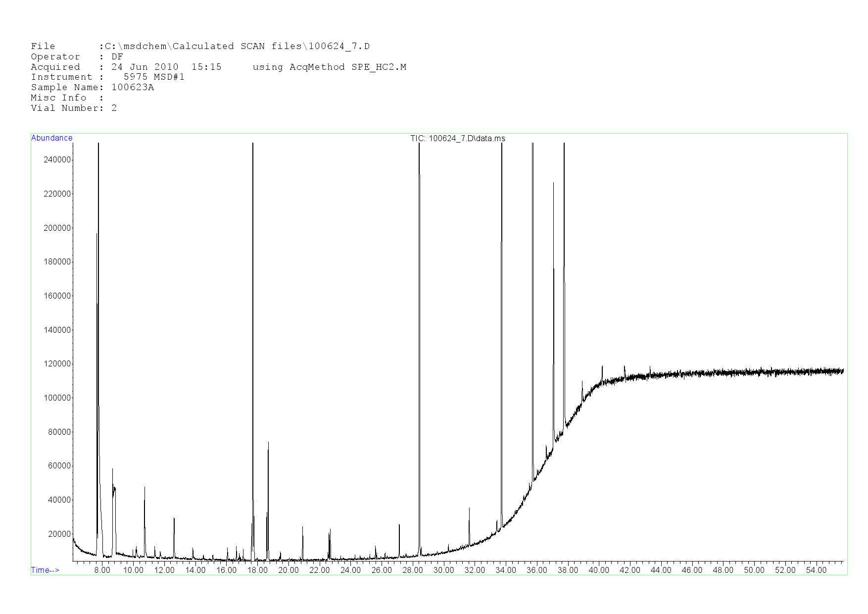Select the operator initials DF
868x614 pixels.
point(117,56)
